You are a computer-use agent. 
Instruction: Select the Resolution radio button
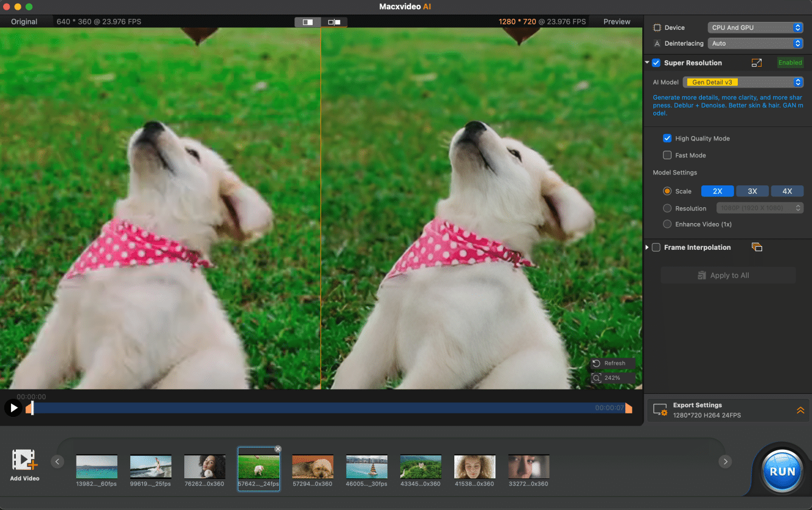[x=667, y=208]
